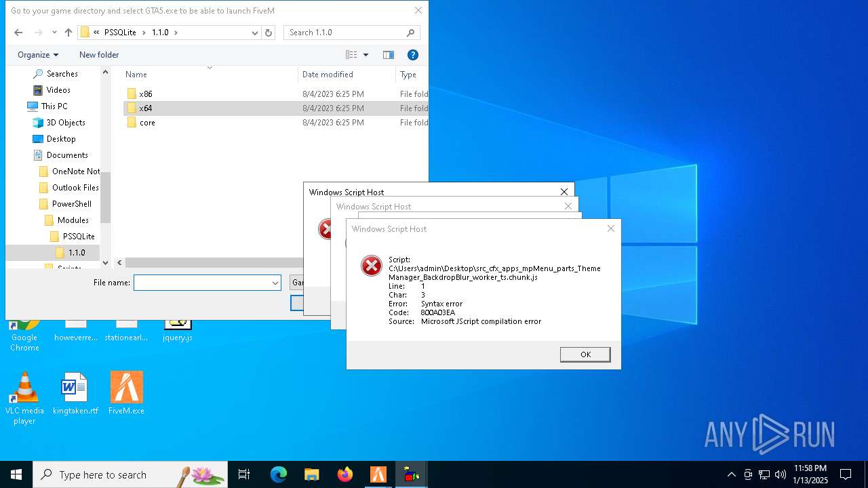Screen dimensions: 868x488
Task: Select Modules folder in tree
Action: [73, 220]
